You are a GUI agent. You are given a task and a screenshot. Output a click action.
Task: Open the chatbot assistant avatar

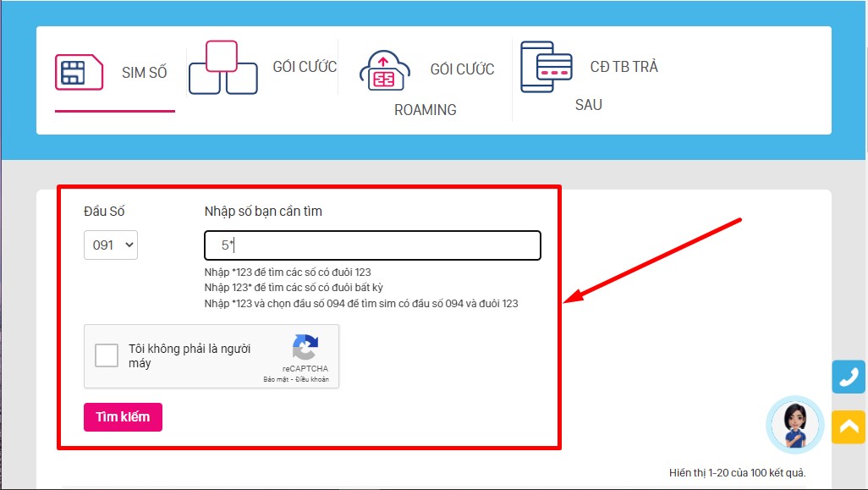pyautogui.click(x=794, y=425)
